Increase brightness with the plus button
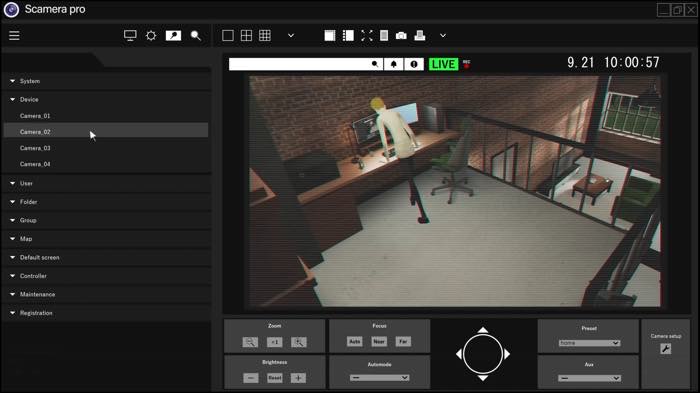 click(x=299, y=378)
